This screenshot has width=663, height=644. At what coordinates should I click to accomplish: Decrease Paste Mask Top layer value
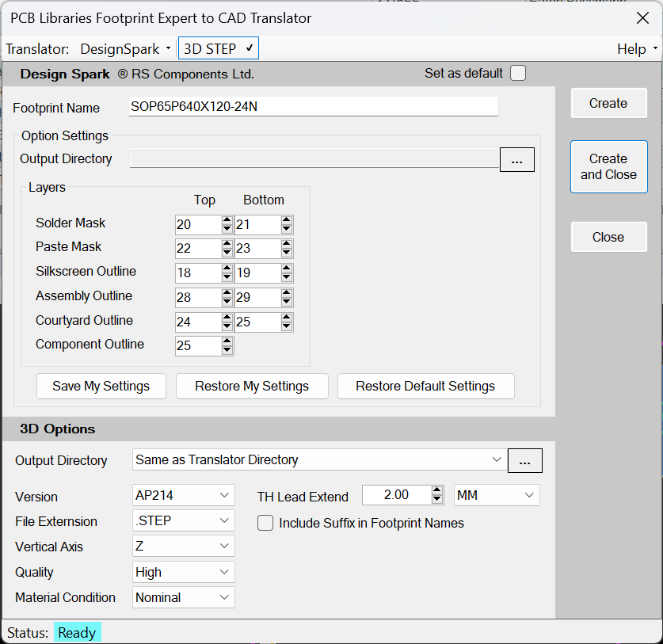point(227,253)
